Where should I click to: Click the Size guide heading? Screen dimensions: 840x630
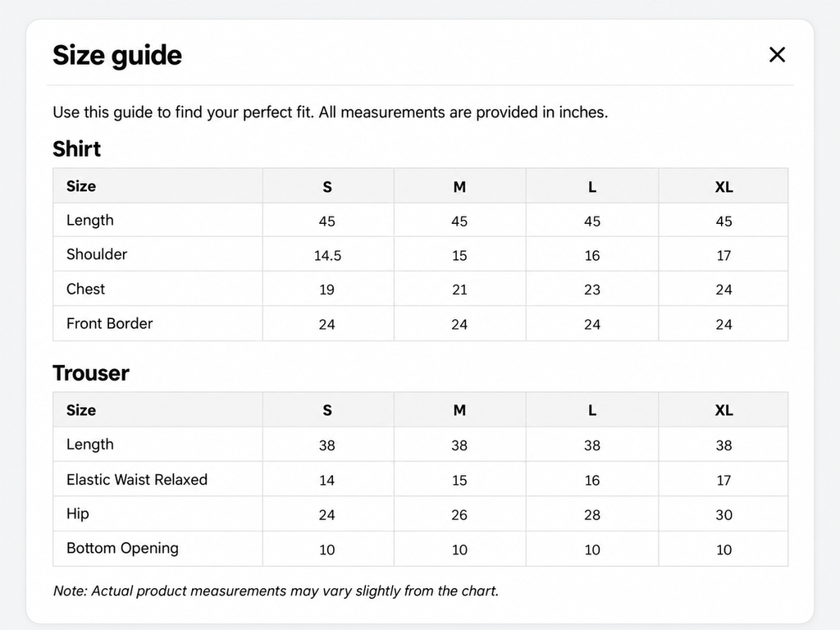[x=117, y=55]
